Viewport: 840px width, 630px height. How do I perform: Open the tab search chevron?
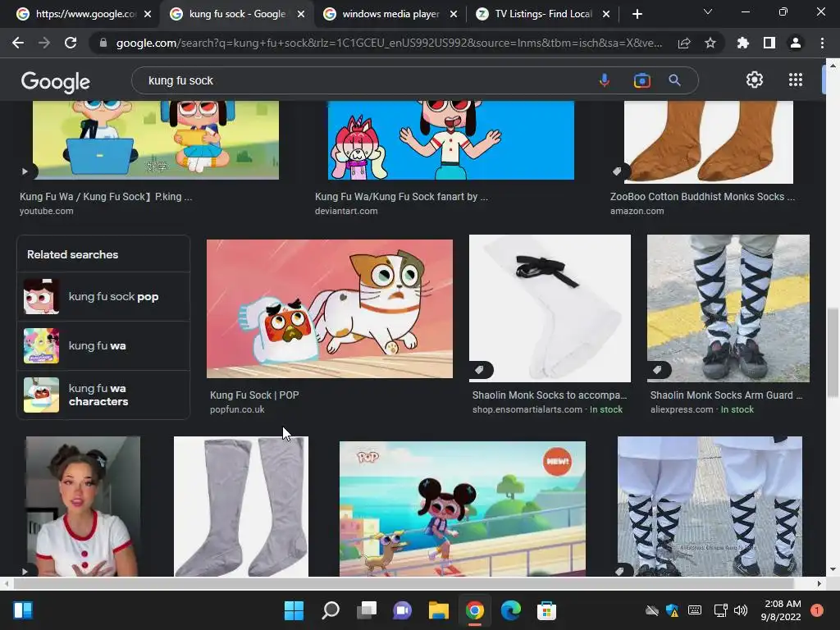tap(708, 11)
